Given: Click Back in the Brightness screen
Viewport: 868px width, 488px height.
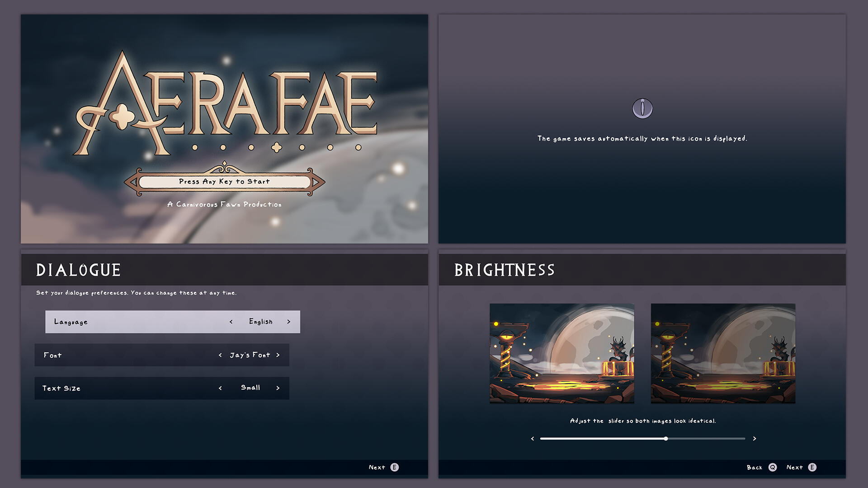Looking at the screenshot, I should click(754, 467).
